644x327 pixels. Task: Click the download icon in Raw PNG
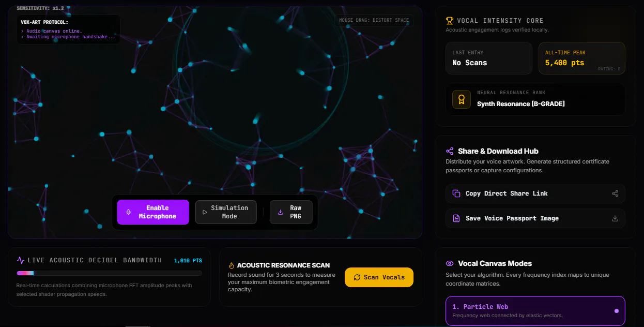pos(280,212)
